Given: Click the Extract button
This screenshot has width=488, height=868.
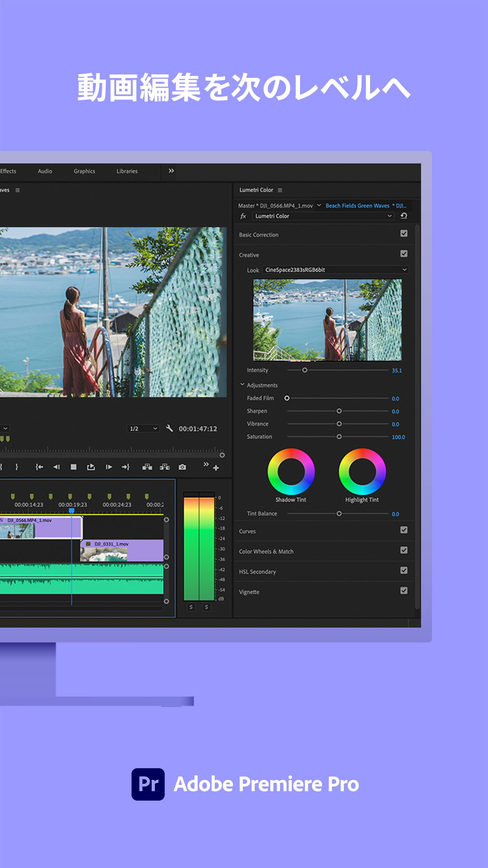Looking at the screenshot, I should pyautogui.click(x=165, y=467).
